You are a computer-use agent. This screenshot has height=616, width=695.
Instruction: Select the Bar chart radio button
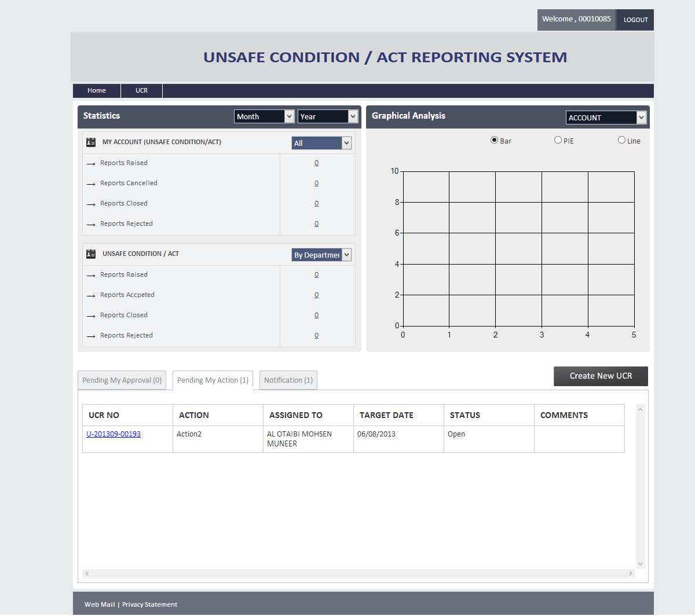point(494,140)
